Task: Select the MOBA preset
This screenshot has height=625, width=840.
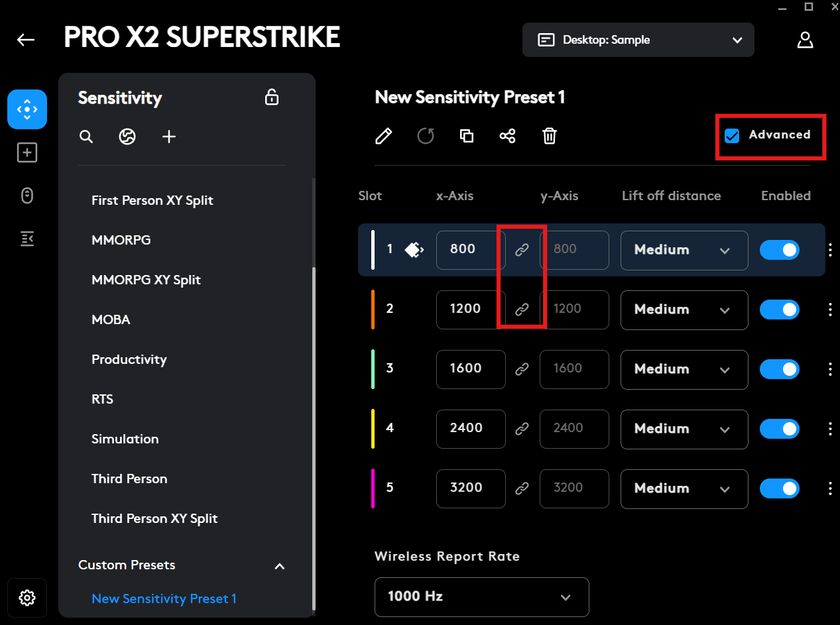Action: [x=111, y=319]
